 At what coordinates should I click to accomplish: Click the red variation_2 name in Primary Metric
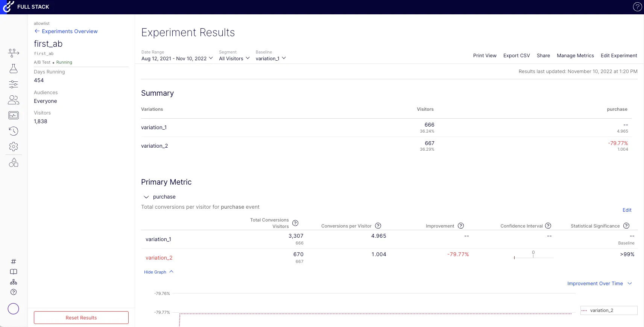pyautogui.click(x=159, y=258)
